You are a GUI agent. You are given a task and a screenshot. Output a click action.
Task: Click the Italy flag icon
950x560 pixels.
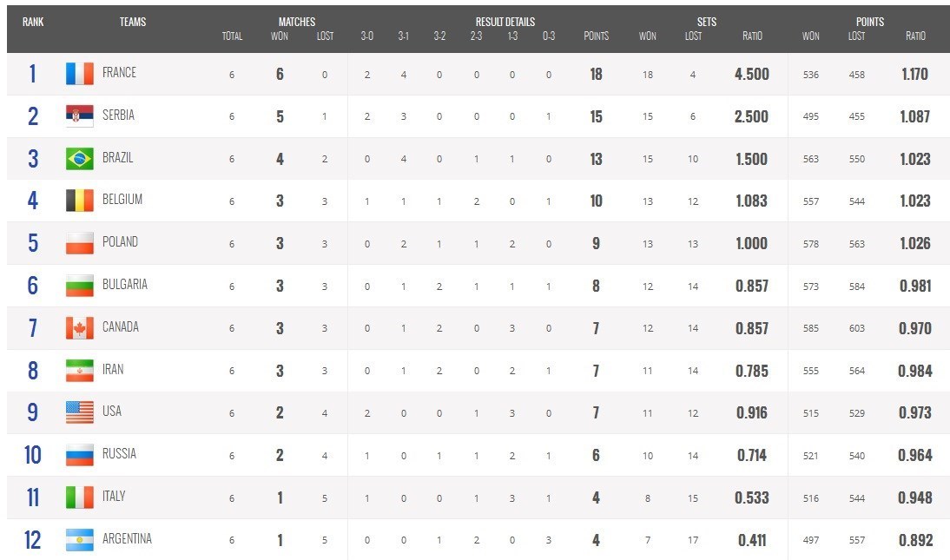(79, 497)
